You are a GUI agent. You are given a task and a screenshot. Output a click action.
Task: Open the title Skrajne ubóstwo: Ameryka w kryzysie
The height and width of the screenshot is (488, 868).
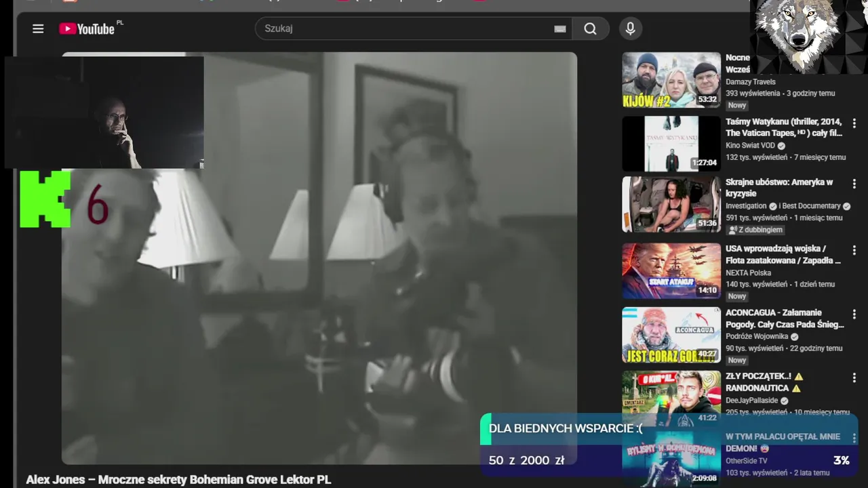tap(779, 188)
